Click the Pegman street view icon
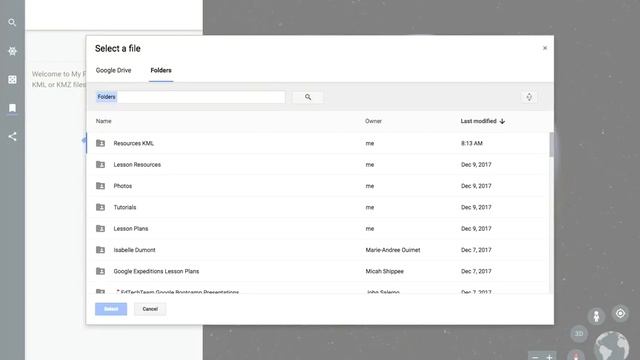This screenshot has height=360, width=640. [x=596, y=316]
